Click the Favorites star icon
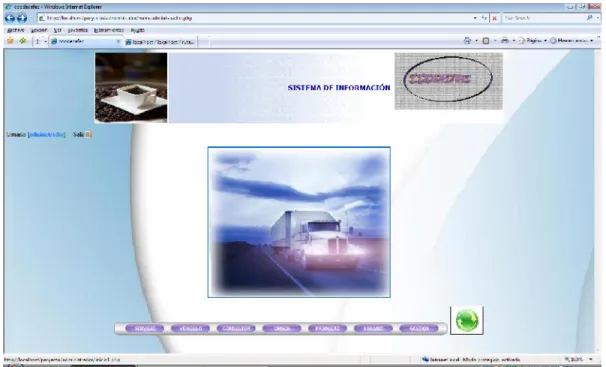 pos(10,41)
